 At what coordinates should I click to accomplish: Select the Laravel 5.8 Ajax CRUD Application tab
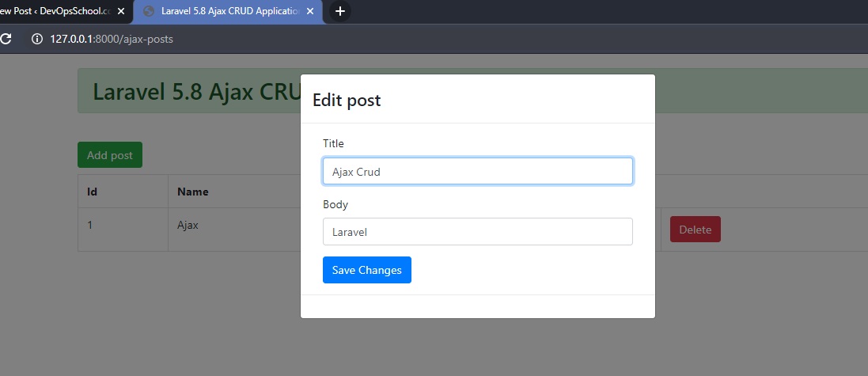(229, 11)
